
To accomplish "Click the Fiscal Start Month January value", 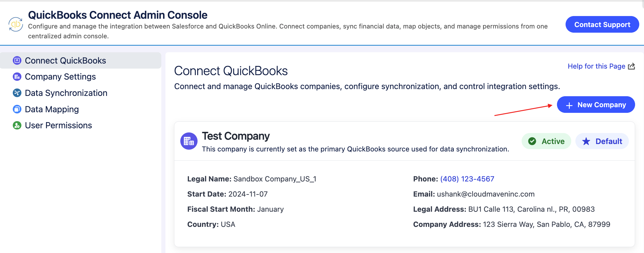I will click(271, 209).
